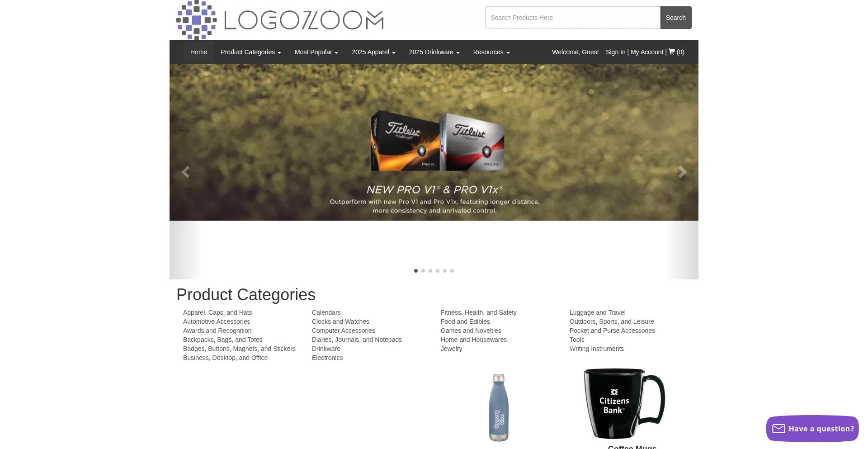The width and height of the screenshot is (868, 449).
Task: Open the Sign In link
Action: pos(616,52)
